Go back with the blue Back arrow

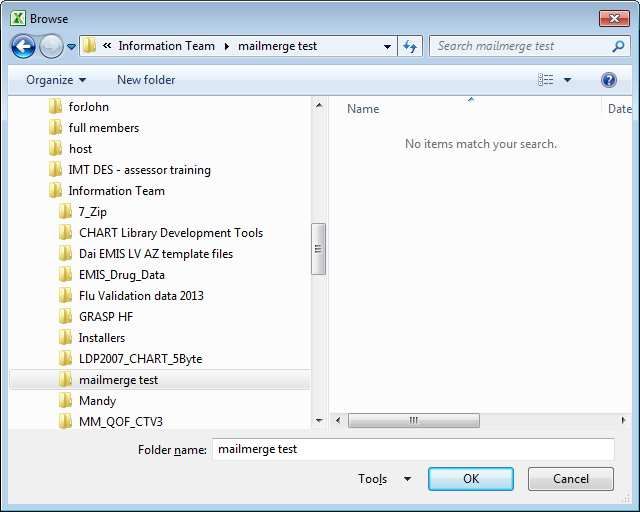point(23,46)
